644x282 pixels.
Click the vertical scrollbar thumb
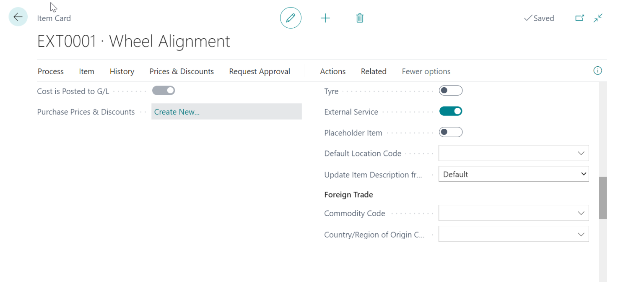coord(602,198)
